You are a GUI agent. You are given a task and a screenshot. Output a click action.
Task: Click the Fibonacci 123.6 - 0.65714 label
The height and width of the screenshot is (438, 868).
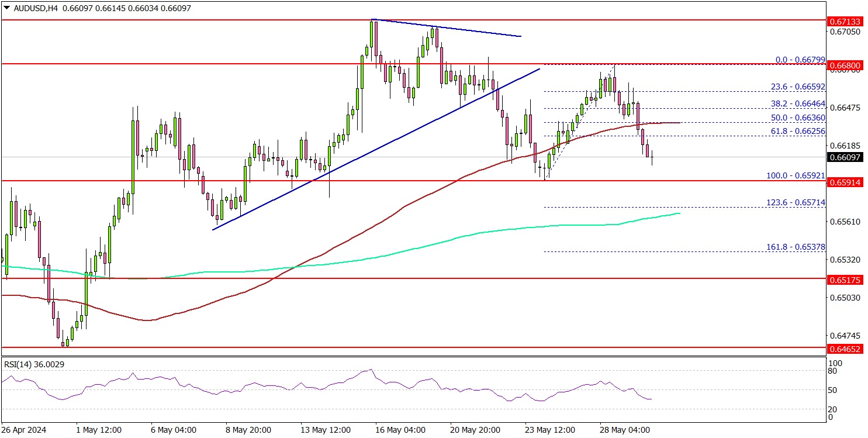coord(796,203)
